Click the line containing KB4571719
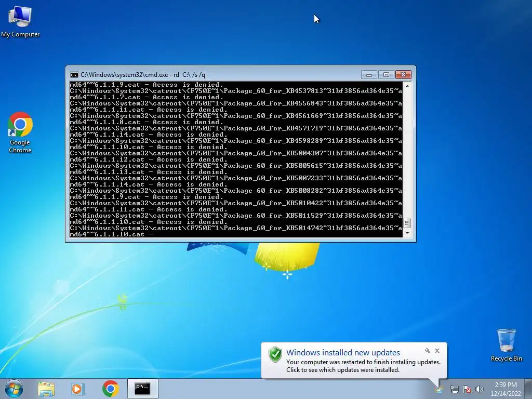 (236, 128)
